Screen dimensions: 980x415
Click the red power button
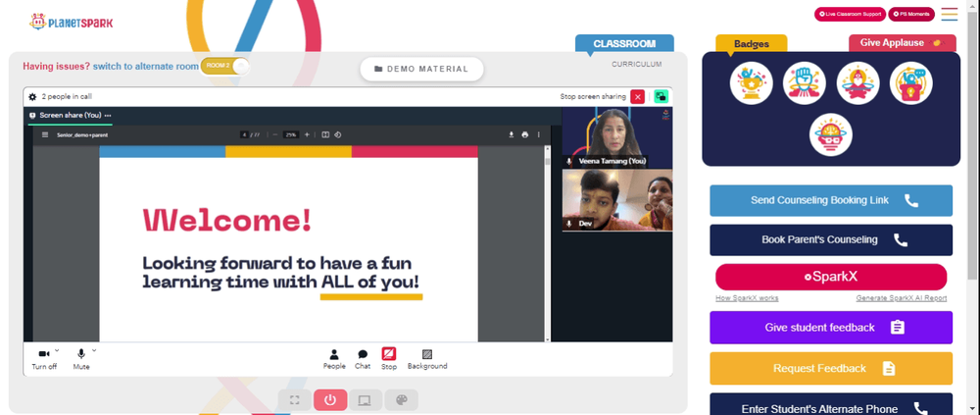[330, 400]
